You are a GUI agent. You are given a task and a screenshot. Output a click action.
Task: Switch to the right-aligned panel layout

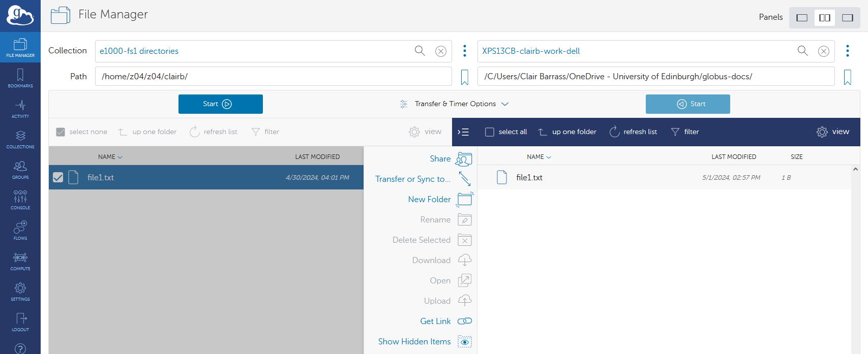(x=848, y=18)
